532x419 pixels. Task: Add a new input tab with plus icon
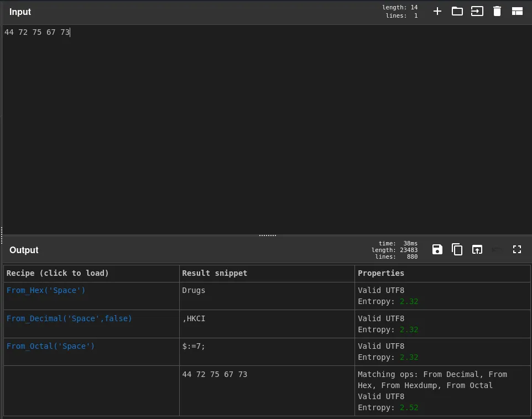tap(437, 12)
